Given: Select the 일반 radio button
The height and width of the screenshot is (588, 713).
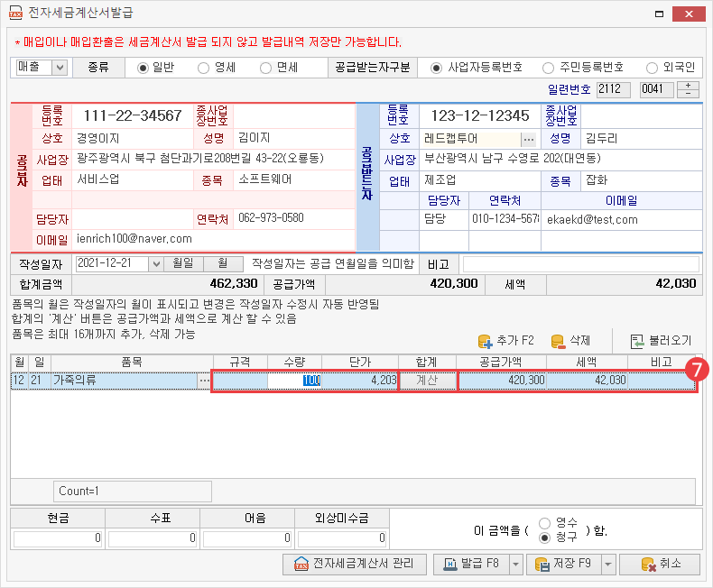Looking at the screenshot, I should click(143, 69).
